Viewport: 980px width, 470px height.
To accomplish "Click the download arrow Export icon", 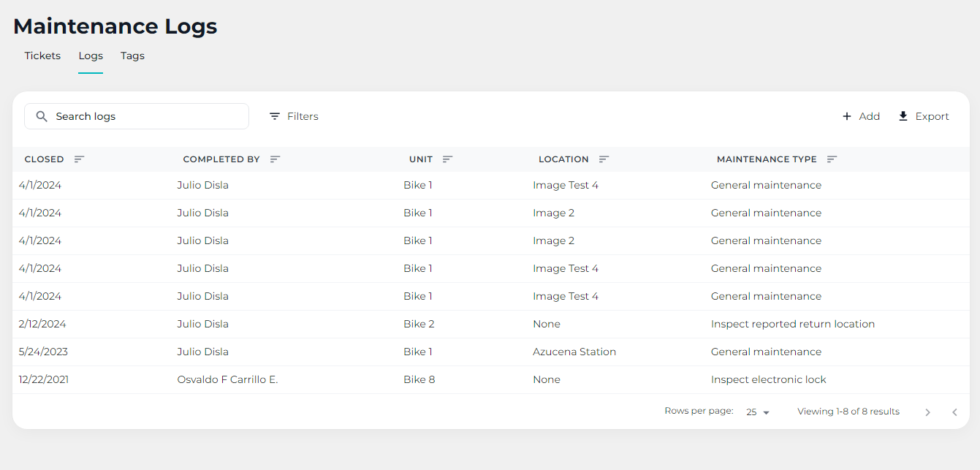I will pos(903,116).
